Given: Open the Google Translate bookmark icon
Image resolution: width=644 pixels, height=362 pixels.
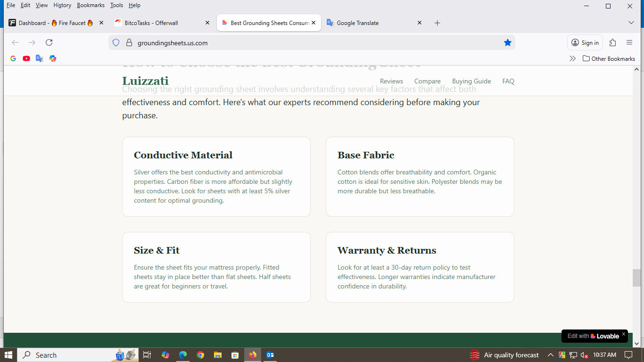Looking at the screenshot, I should coord(40,58).
